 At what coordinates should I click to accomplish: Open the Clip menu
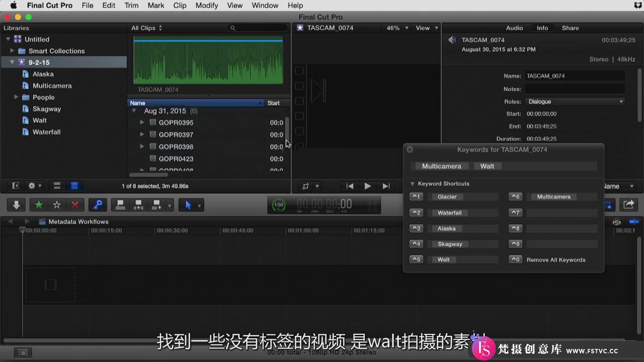coord(180,6)
